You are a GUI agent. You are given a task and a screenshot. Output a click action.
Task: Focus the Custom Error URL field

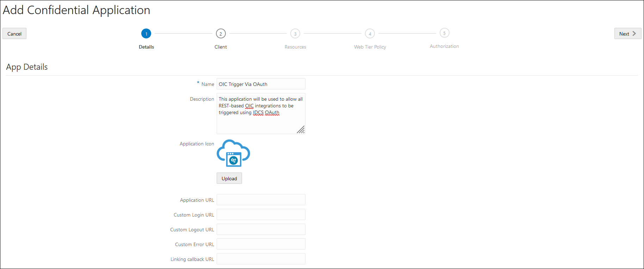pos(261,244)
